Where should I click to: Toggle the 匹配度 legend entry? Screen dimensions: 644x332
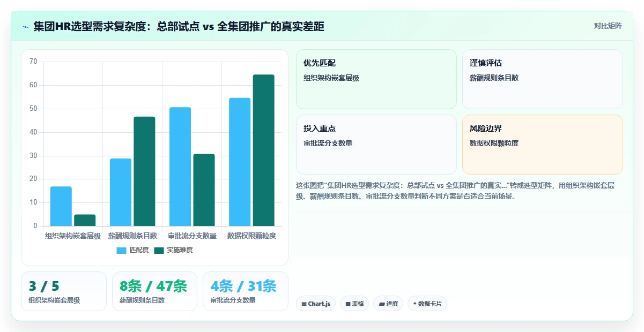pyautogui.click(x=132, y=250)
